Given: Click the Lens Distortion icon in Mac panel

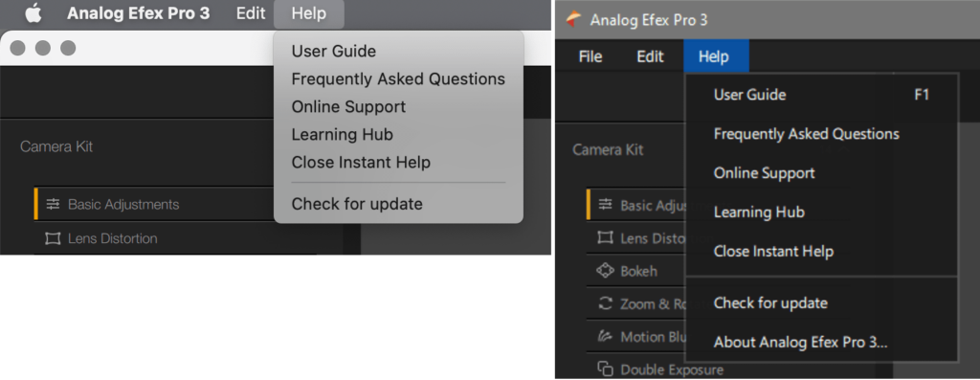Looking at the screenshot, I should click(x=52, y=238).
